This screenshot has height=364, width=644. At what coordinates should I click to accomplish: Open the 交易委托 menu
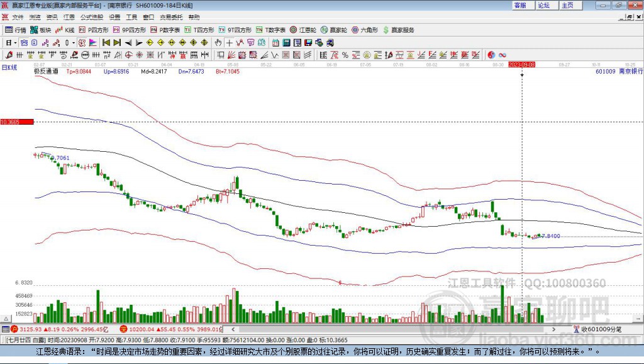click(171, 17)
